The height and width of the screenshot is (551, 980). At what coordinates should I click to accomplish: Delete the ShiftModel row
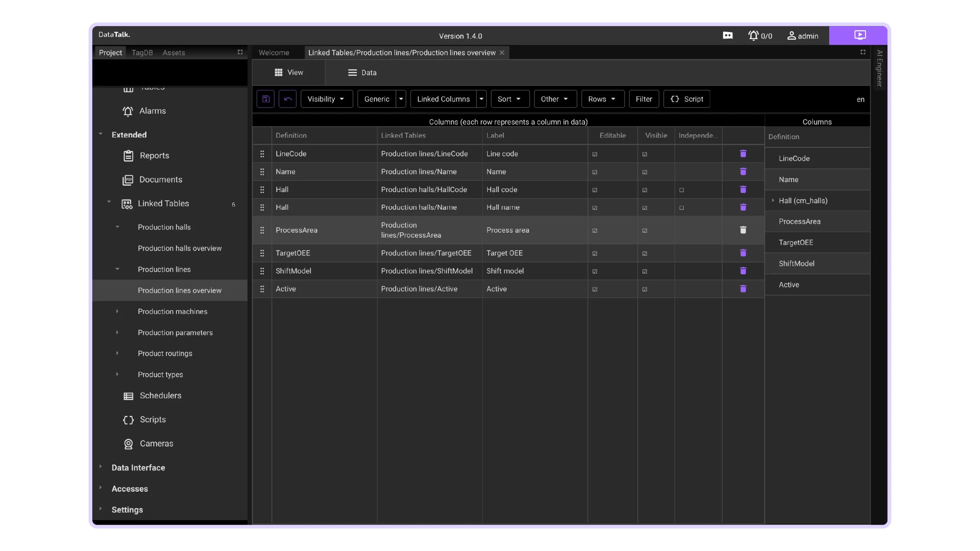[x=743, y=271]
